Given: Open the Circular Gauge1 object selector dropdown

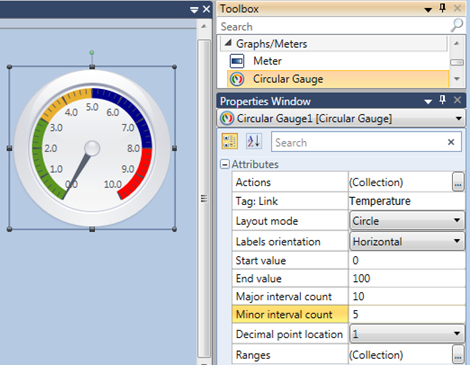Looking at the screenshot, I should [458, 119].
